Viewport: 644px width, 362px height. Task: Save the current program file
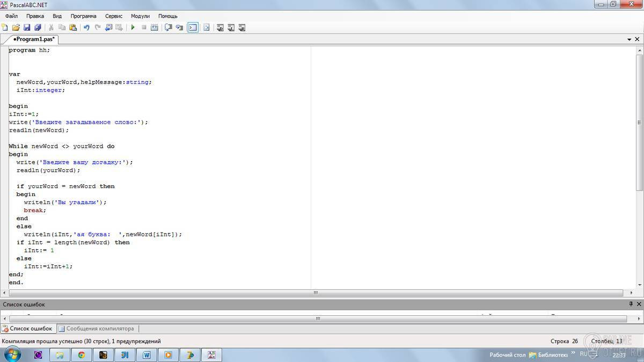click(x=26, y=27)
